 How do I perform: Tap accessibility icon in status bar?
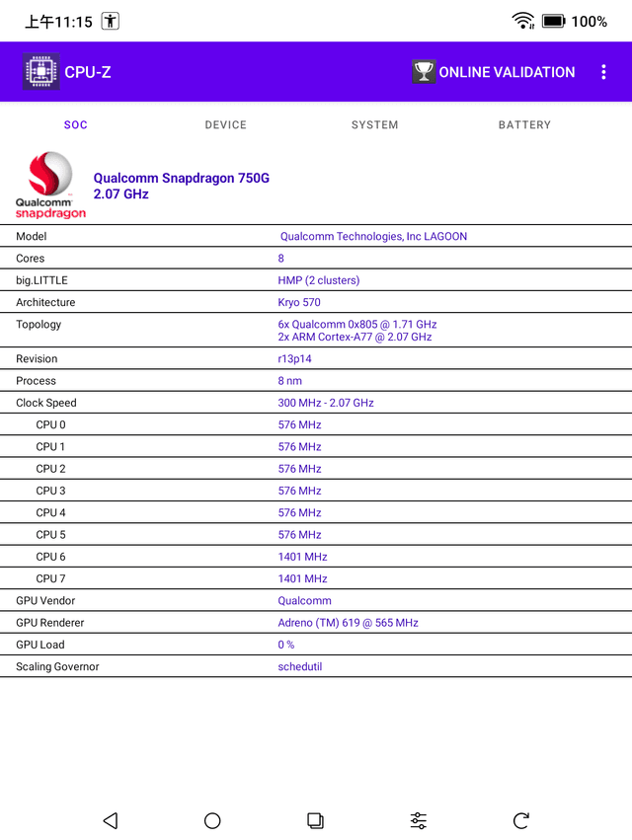point(111,22)
